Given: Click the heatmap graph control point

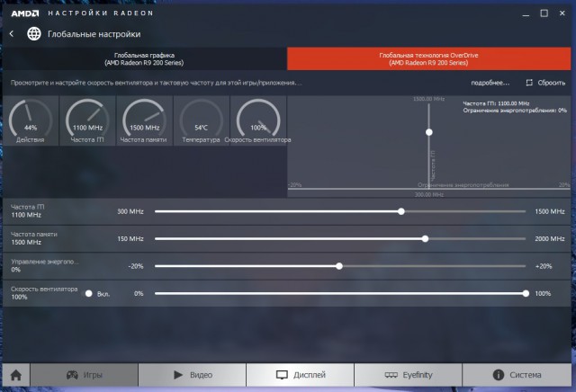Looking at the screenshot, I should pos(428,132).
